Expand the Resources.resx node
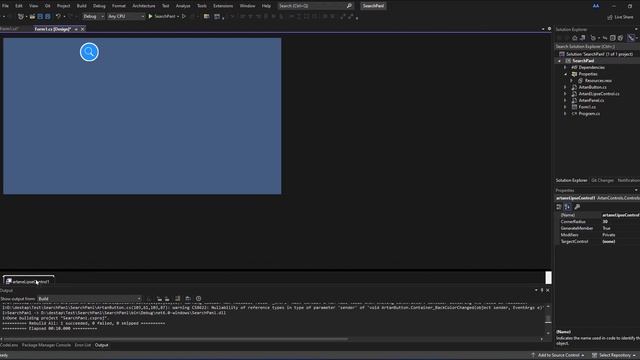The height and width of the screenshot is (360, 640). click(571, 81)
